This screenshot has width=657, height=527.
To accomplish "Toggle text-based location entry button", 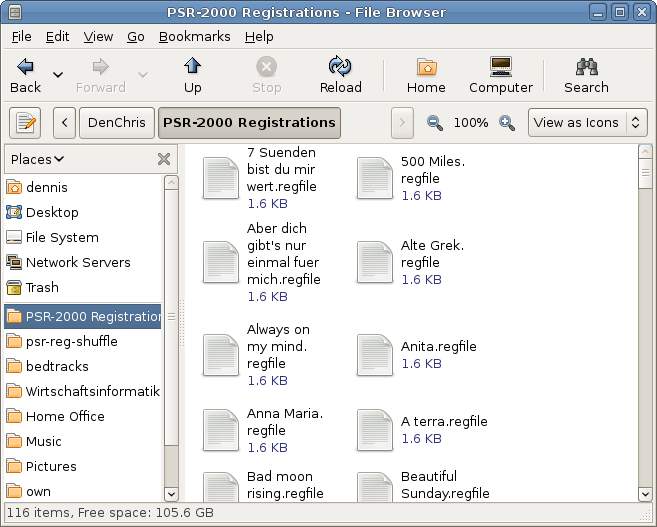I will click(25, 123).
